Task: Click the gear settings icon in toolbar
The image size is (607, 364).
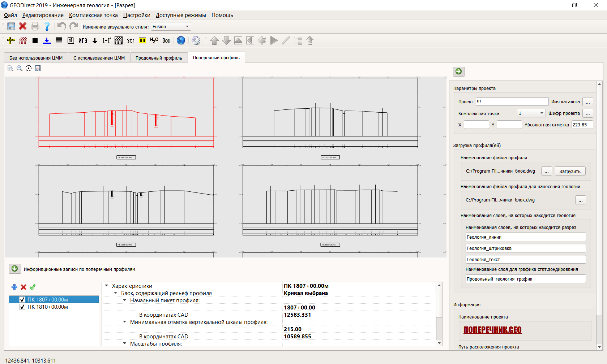Action: click(196, 40)
